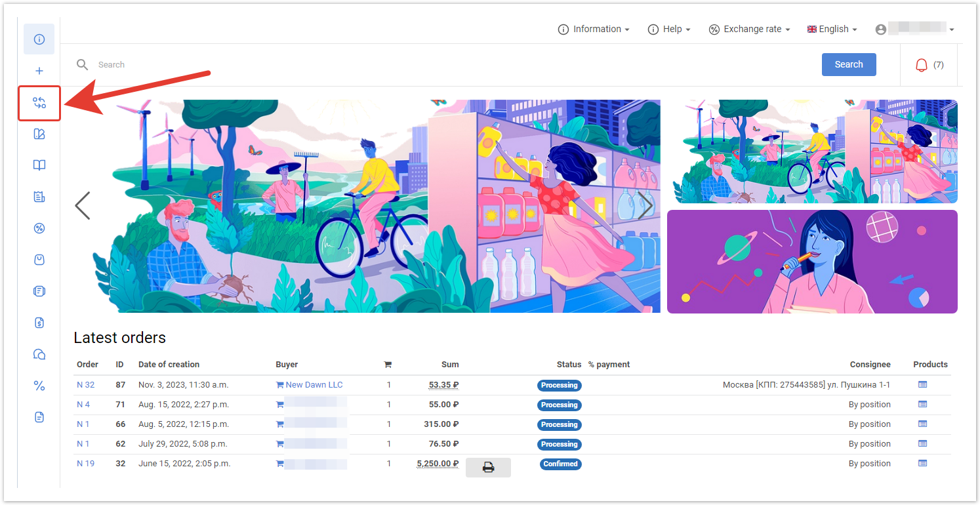This screenshot has height=505, width=980.
Task: Open the English language selector
Action: (832, 30)
